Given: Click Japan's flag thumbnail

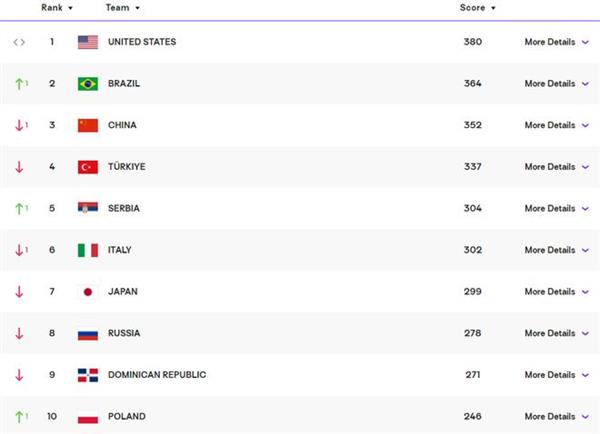Looking at the screenshot, I should pos(88,292).
